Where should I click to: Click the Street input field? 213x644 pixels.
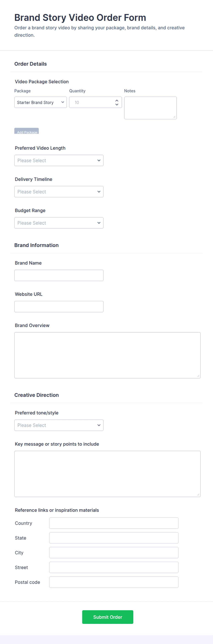coord(114,567)
